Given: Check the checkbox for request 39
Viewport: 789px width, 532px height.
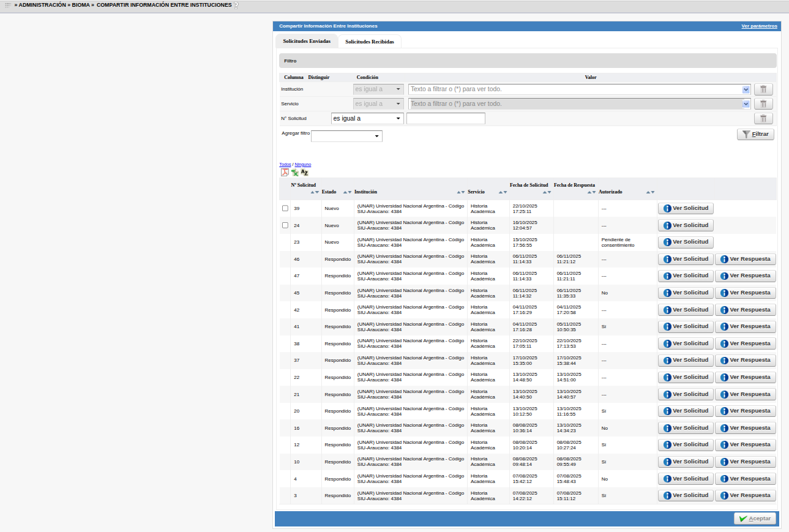Looking at the screenshot, I should 285,208.
